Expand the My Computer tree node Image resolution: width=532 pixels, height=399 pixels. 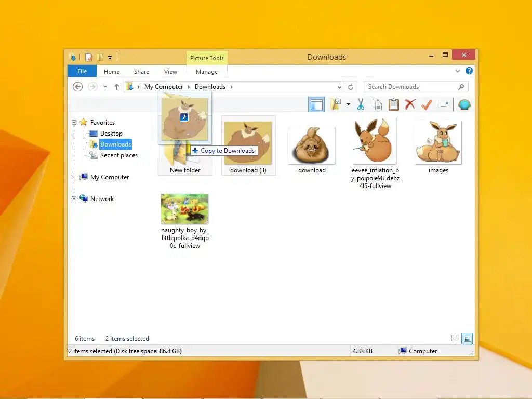74,177
